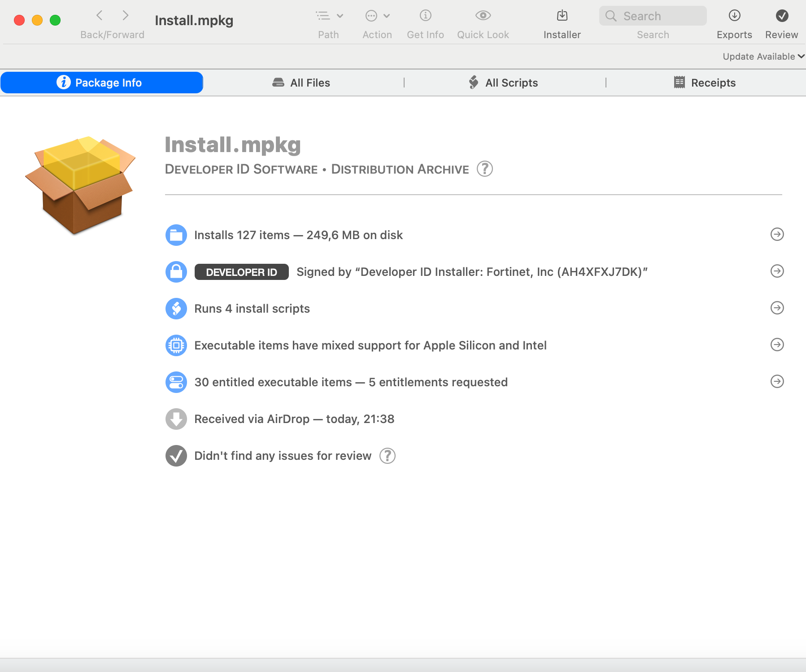Screen dimensions: 806x672
Task: Expand the Update Available menu
Action: 763,57
